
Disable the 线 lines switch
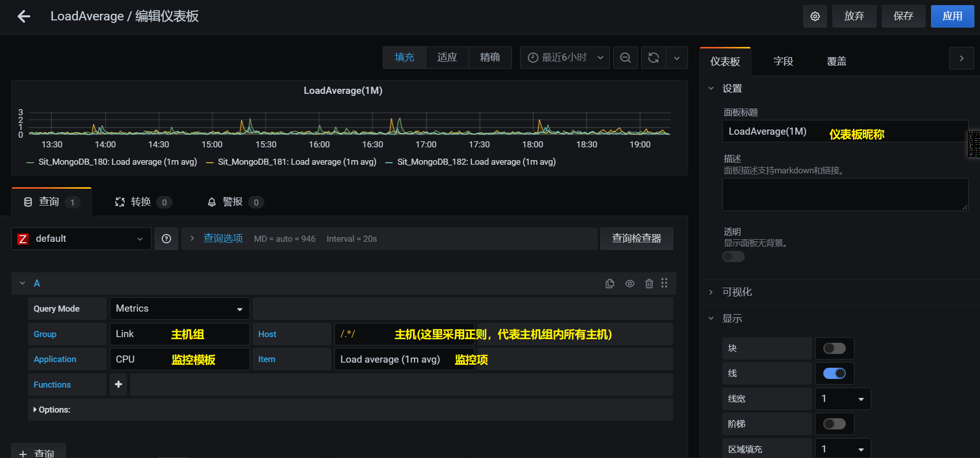pyautogui.click(x=835, y=373)
